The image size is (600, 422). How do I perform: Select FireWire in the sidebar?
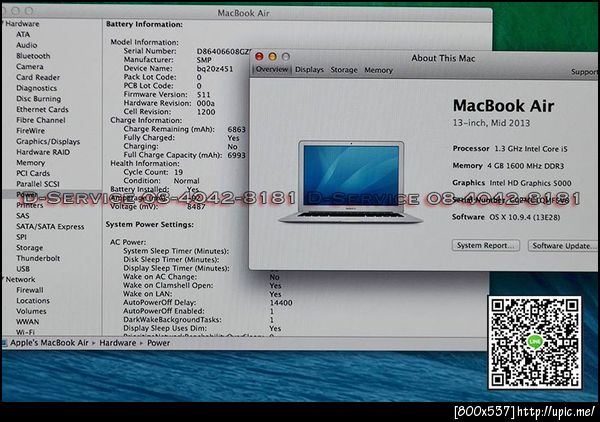[x=30, y=130]
